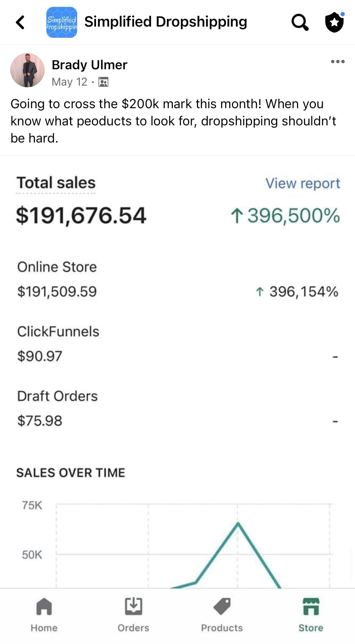Viewport: 355px width, 644px height.
Task: Open Brady Ulmer's profile picture
Action: tap(27, 70)
